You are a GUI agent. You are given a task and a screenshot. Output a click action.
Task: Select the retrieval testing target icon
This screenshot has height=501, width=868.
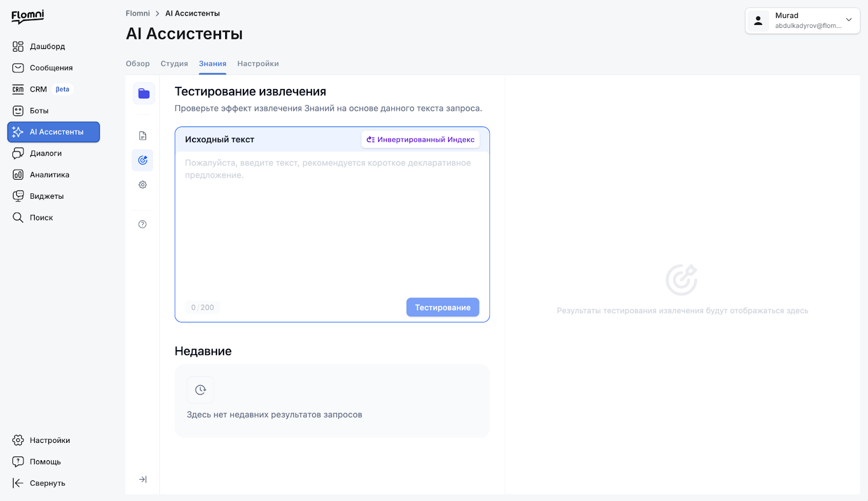point(143,160)
